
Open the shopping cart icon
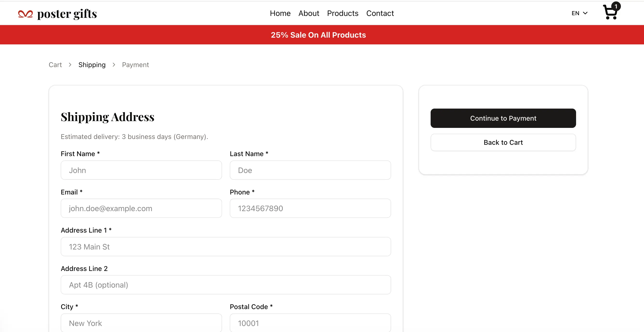click(x=611, y=12)
